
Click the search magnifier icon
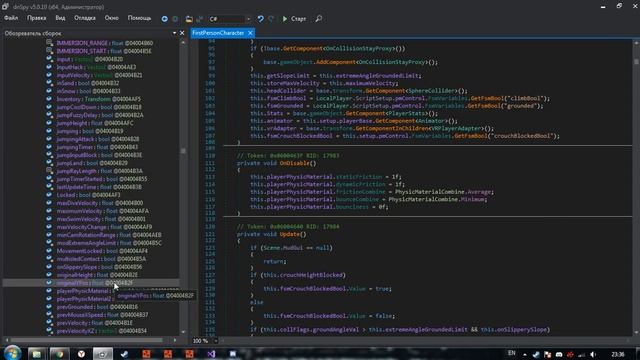tap(319, 19)
